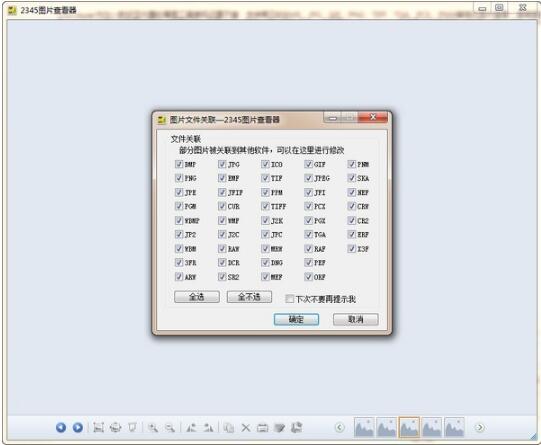Toggle the DNG checkbox

click(x=265, y=263)
